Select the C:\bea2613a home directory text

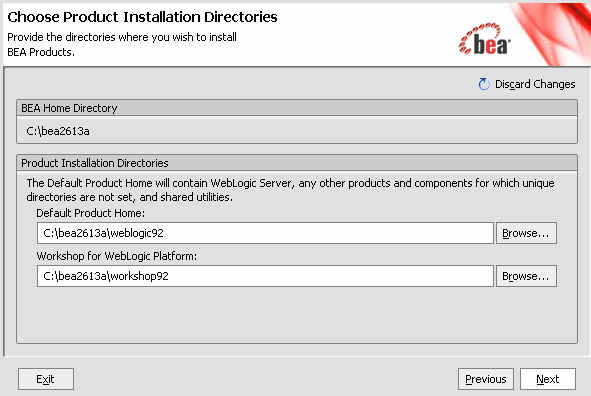(58, 131)
